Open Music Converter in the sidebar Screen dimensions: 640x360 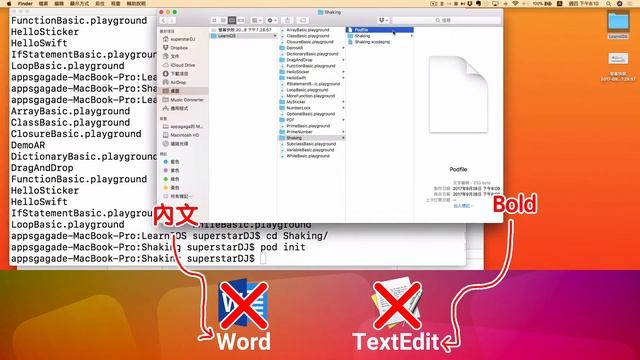click(183, 100)
